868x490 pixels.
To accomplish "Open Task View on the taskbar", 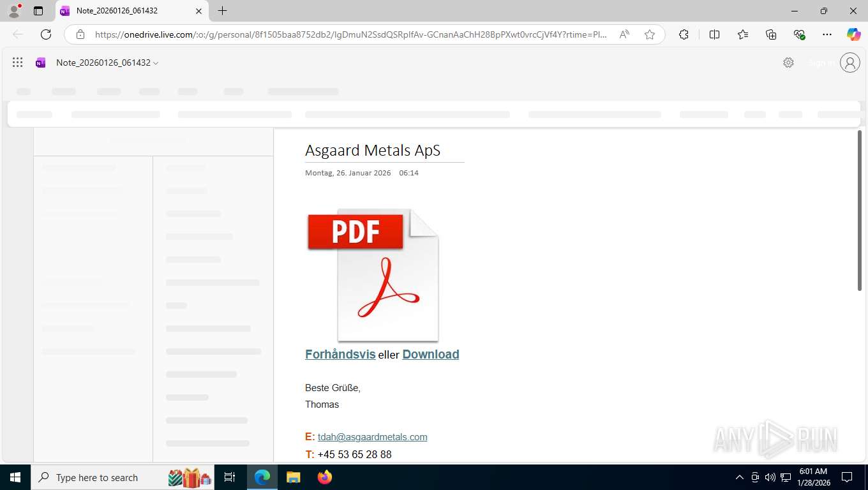I will click(230, 477).
